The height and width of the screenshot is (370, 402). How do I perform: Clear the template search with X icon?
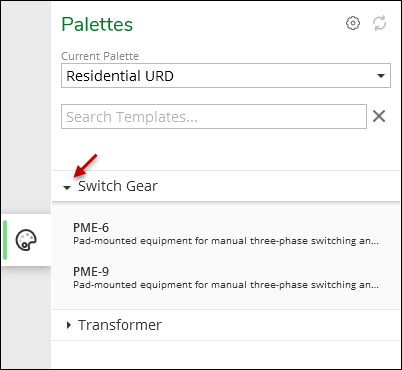coord(379,116)
